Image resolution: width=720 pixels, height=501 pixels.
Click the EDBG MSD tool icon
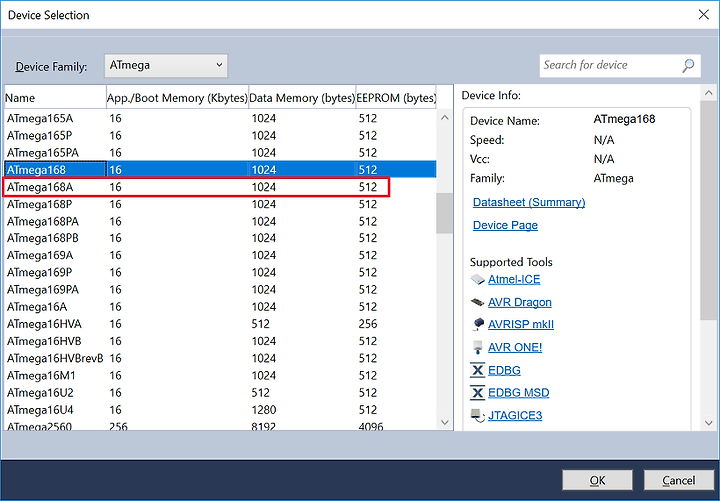[x=478, y=392]
